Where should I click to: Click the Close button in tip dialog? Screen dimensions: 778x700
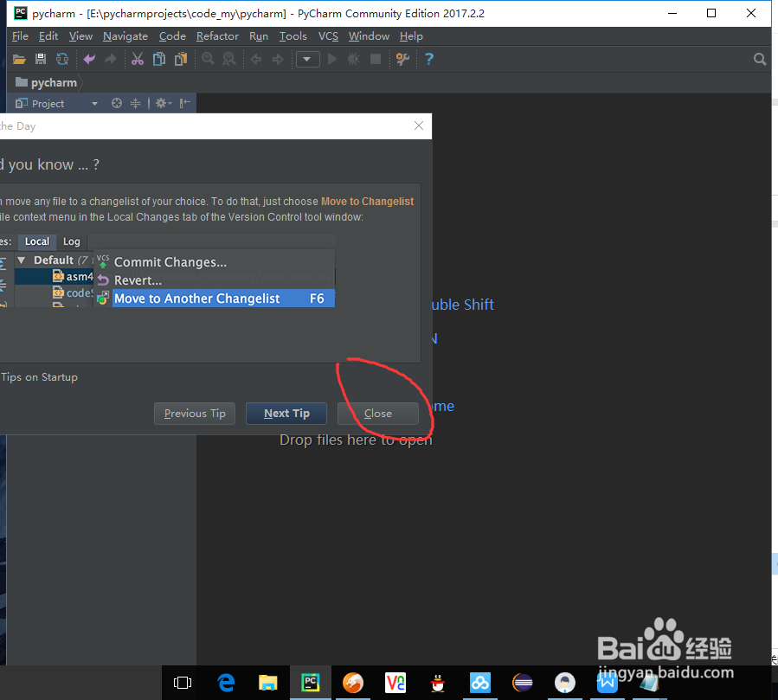(x=377, y=414)
